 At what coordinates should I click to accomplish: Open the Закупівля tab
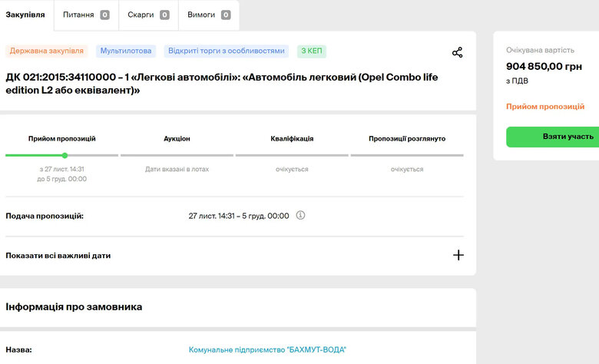tap(25, 15)
